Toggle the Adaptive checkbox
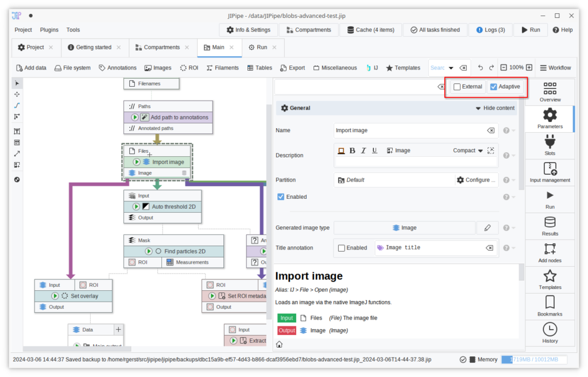588x377 pixels. pyautogui.click(x=494, y=87)
